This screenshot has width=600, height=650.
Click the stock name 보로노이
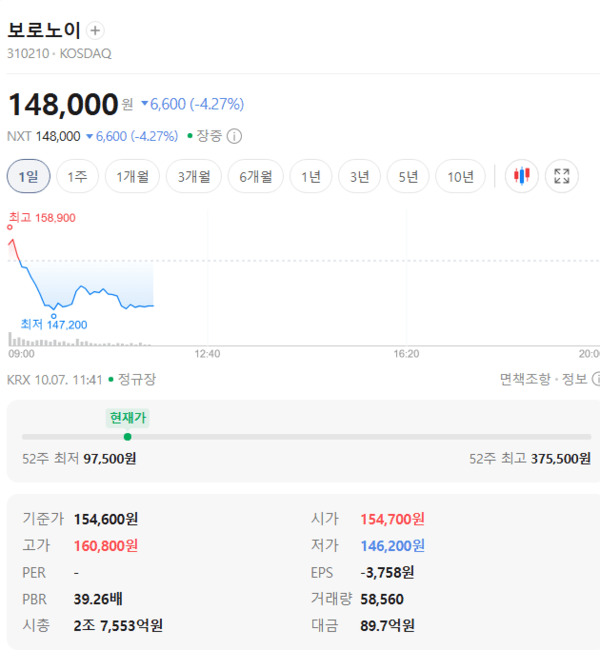pos(44,30)
